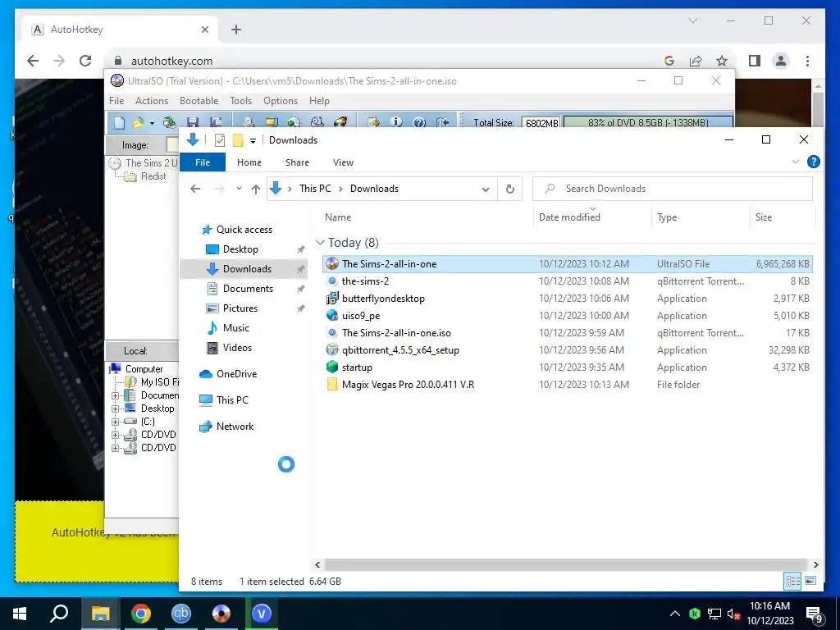Click the horizontal scrollbar in Downloads window
This screenshot has width=840, height=630.
[x=565, y=564]
